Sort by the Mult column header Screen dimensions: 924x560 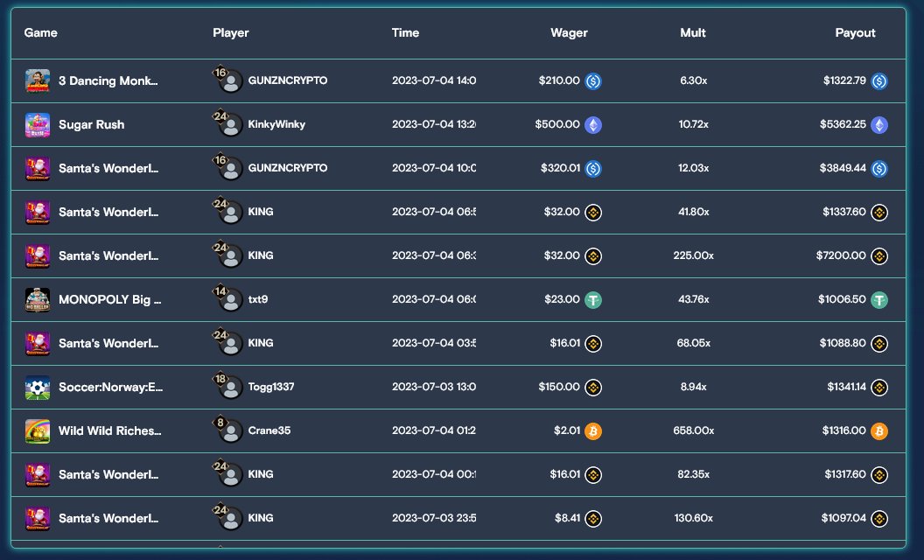693,32
